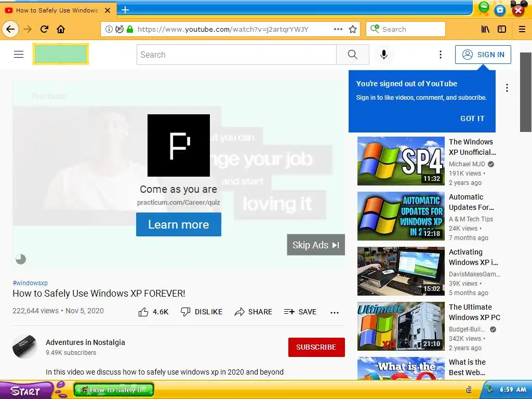Focus the YouTube Search field
532x399 pixels.
click(x=236, y=55)
